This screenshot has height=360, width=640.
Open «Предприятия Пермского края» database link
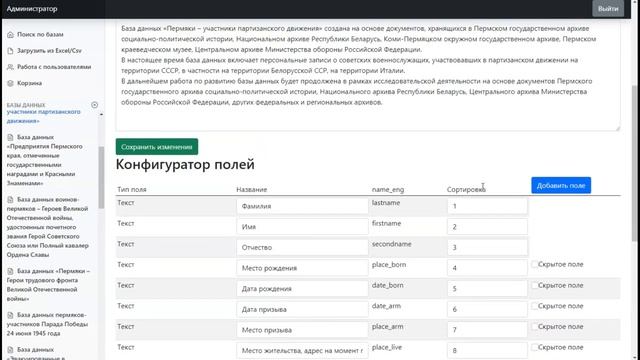(45, 160)
